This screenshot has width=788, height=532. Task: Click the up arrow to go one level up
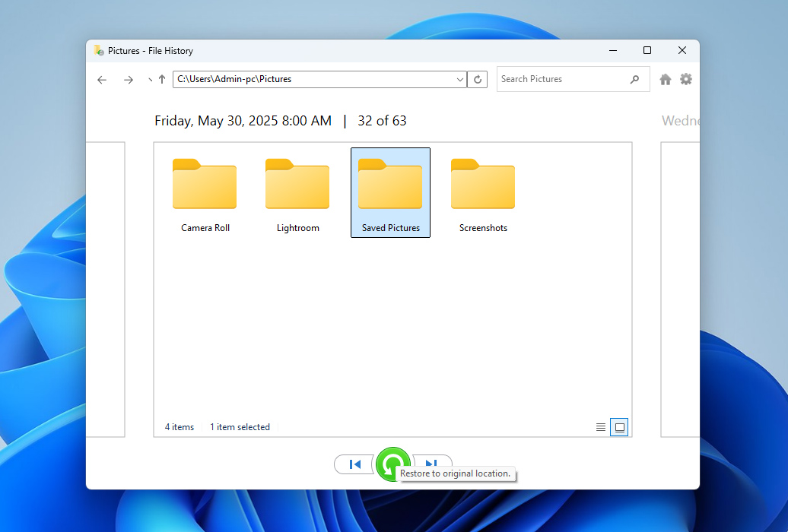pyautogui.click(x=162, y=78)
